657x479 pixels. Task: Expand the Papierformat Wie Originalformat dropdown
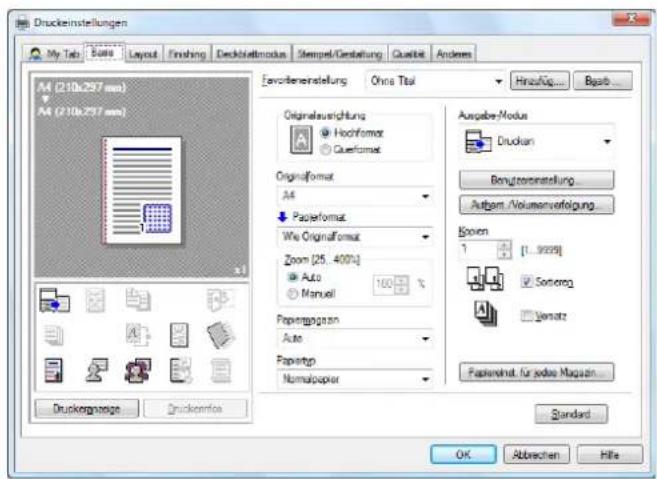(355, 237)
